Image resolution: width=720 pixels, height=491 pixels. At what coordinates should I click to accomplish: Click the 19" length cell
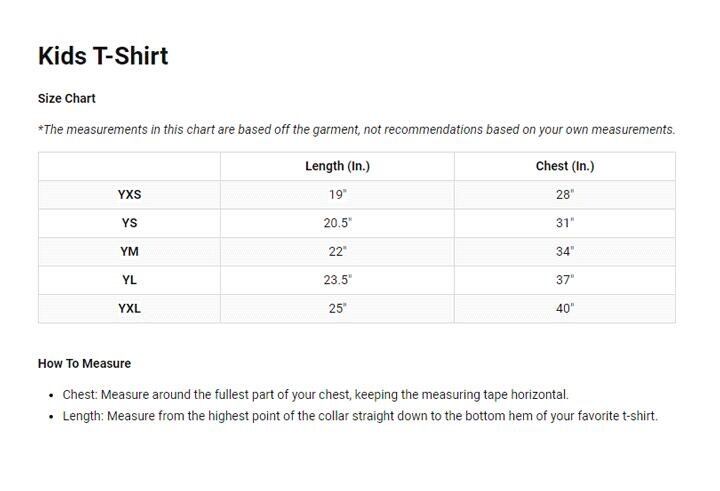coord(337,195)
